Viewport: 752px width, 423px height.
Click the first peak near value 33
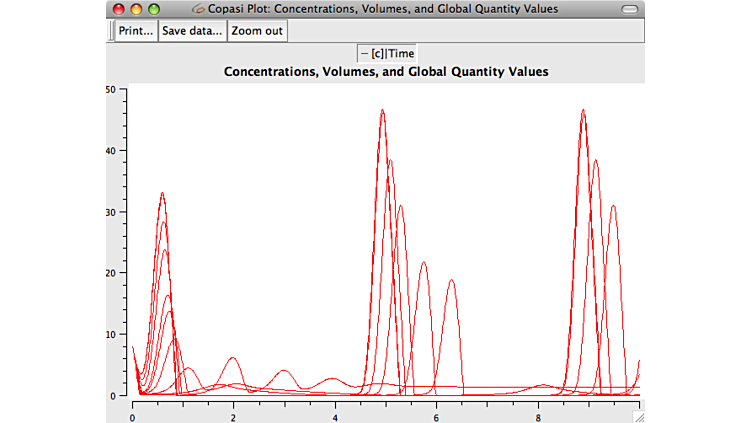pos(162,194)
